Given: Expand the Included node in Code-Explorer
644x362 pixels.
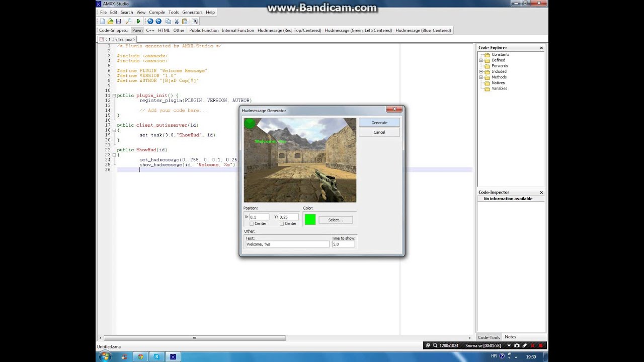Looking at the screenshot, I should [481, 71].
